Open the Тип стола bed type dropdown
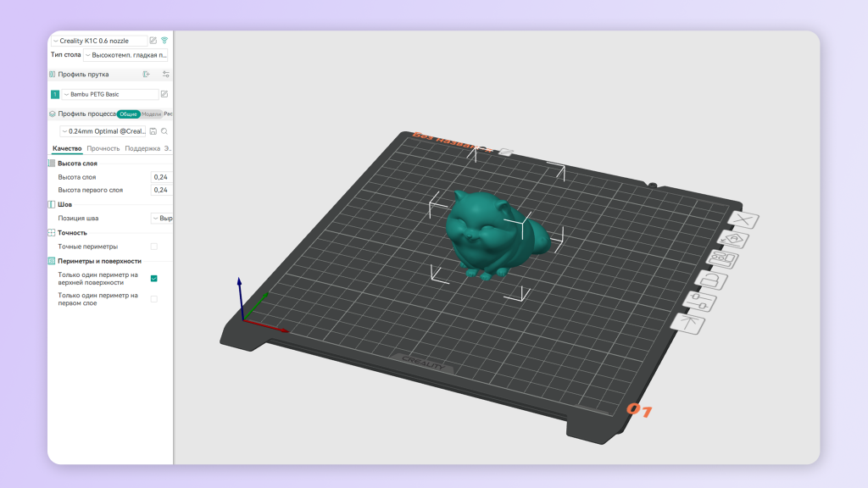 (x=125, y=55)
